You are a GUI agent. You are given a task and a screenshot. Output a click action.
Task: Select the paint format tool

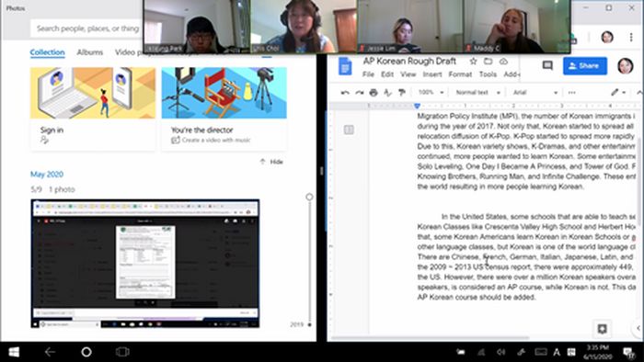click(402, 93)
